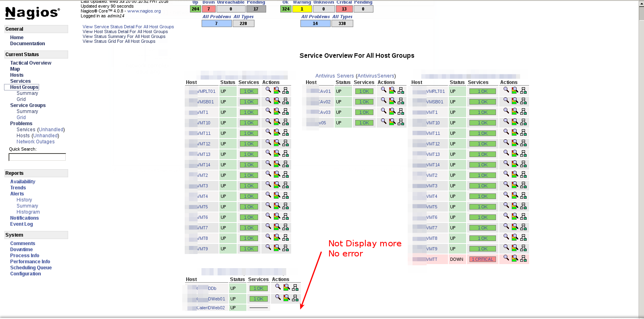The image size is (644, 319).
Task: Locate host CAv03 on status map icon
Action: [401, 111]
